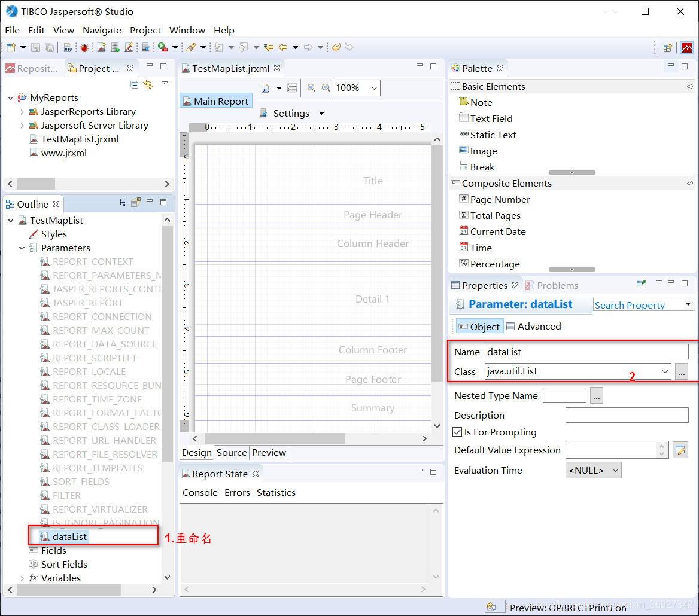
Task: Click the Outline thumbnail view icon
Action: [x=136, y=203]
